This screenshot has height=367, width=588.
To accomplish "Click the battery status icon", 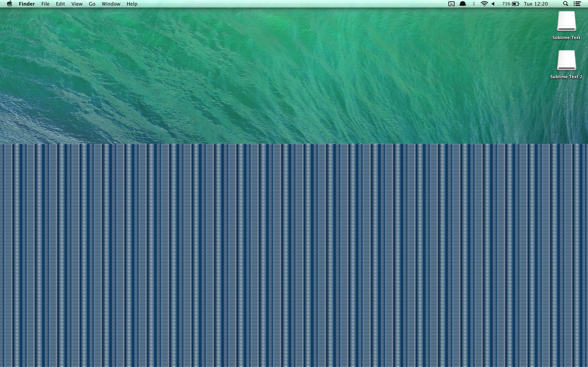I will click(516, 4).
